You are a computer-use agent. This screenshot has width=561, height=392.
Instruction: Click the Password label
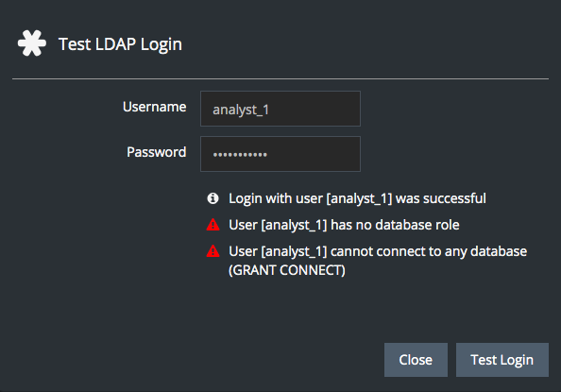click(157, 152)
